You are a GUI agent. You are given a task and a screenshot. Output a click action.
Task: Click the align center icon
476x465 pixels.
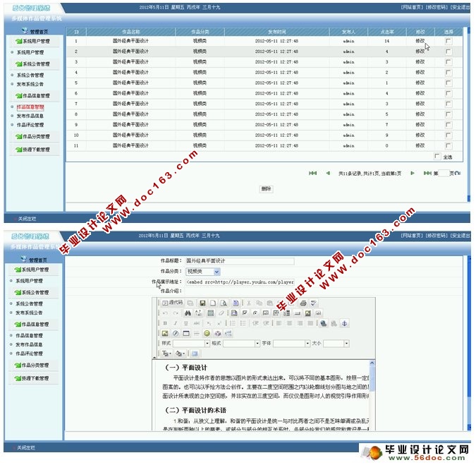pyautogui.click(x=289, y=323)
